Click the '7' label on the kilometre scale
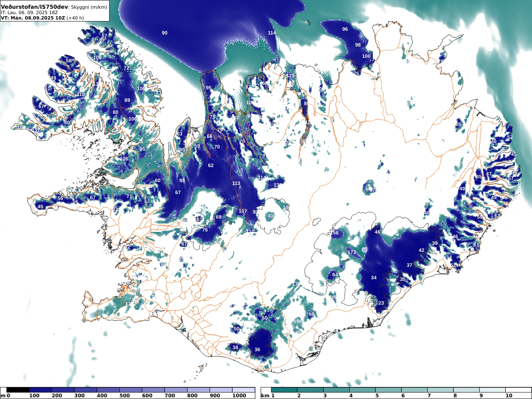The height and width of the screenshot is (399, 532). [x=429, y=396]
